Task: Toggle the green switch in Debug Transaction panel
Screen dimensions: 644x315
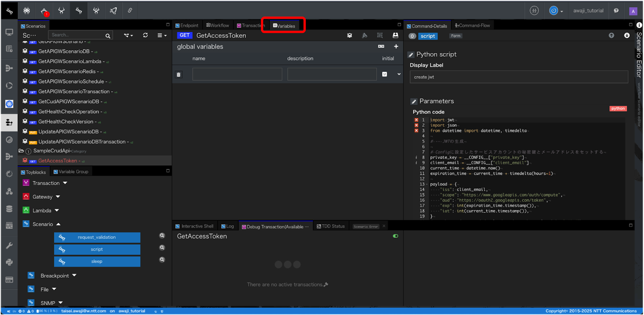Action: pyautogui.click(x=395, y=236)
